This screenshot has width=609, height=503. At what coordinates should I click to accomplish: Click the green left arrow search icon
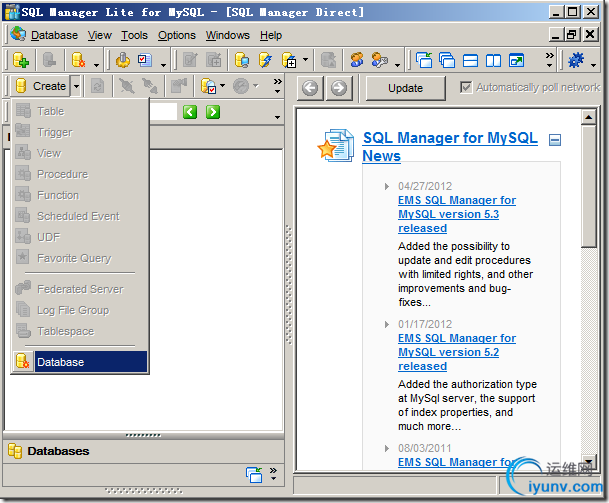coord(190,112)
